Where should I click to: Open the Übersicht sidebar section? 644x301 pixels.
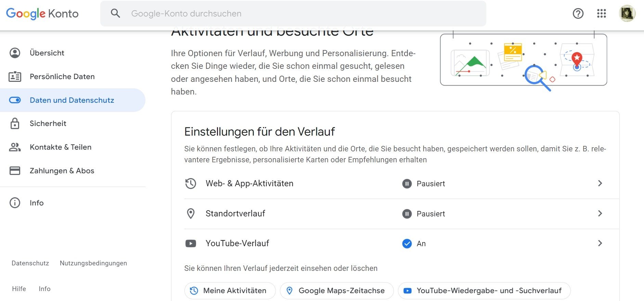(x=73, y=53)
